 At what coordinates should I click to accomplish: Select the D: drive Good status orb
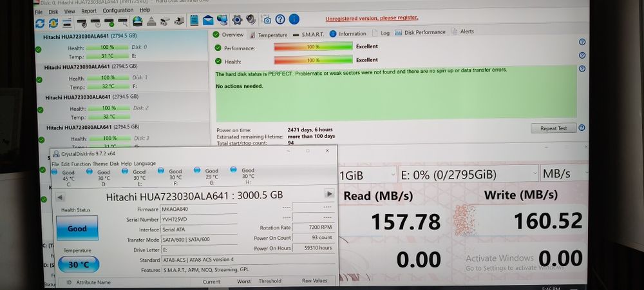click(x=89, y=171)
